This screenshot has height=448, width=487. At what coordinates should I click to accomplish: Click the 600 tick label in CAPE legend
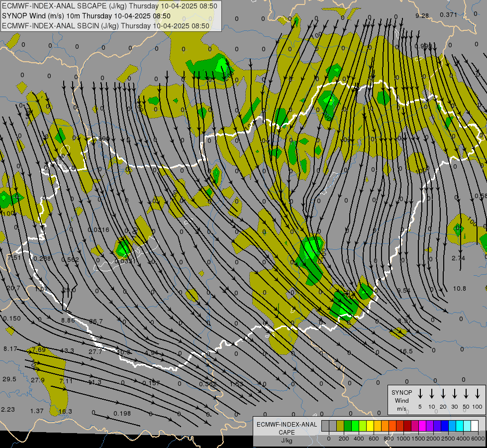tap(374, 439)
